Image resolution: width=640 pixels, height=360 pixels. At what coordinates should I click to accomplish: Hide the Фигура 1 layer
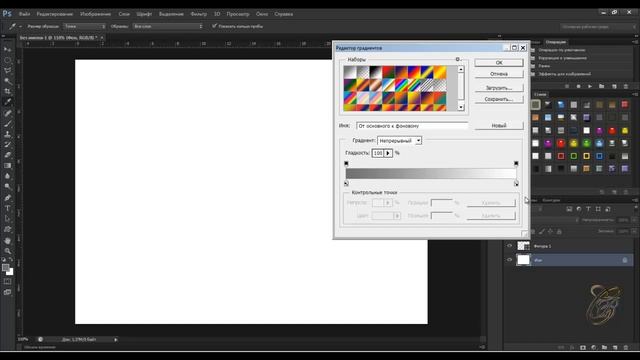pyautogui.click(x=509, y=246)
